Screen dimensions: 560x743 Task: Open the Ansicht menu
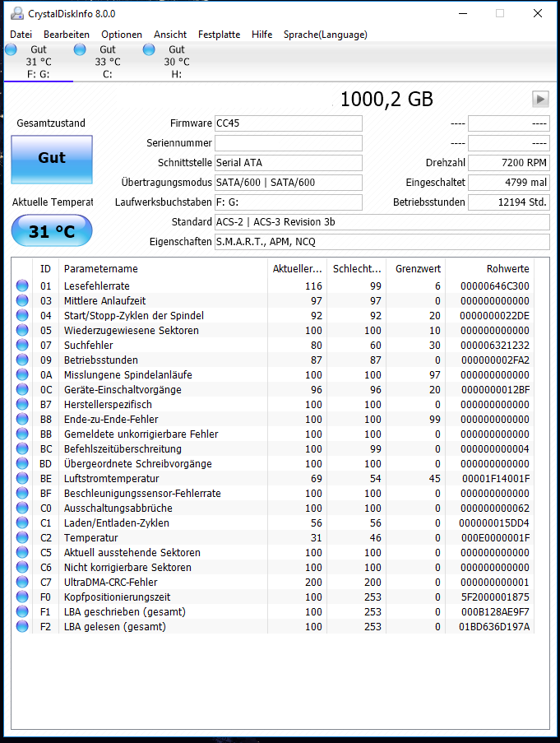170,35
